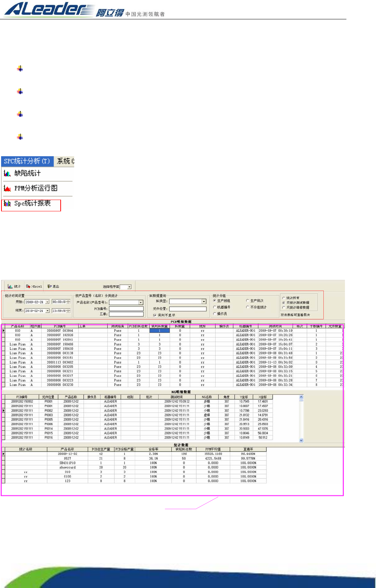Open the 产品名称(产品型号) dropdown

click(x=141, y=302)
